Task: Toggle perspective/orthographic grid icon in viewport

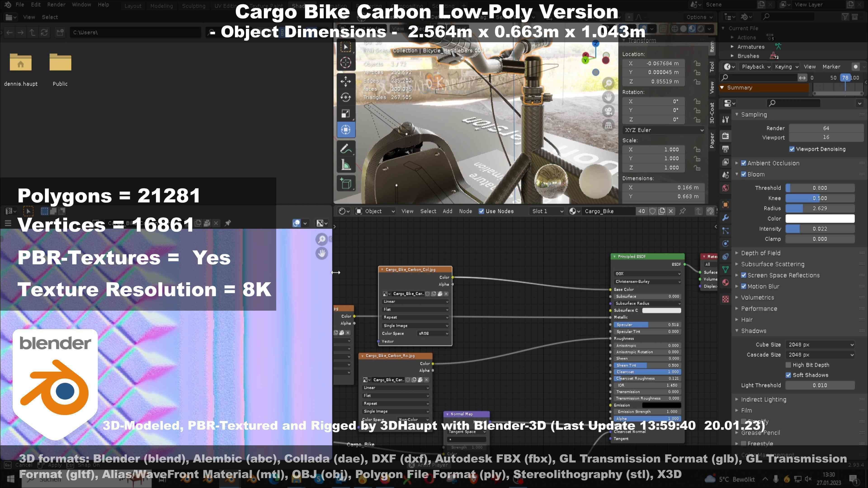Action: click(x=608, y=125)
